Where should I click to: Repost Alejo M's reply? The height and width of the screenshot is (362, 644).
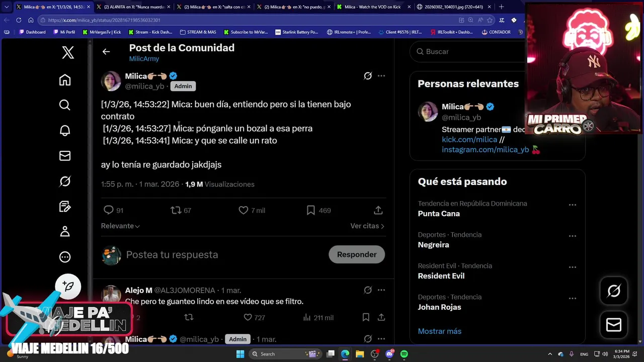coord(189,317)
